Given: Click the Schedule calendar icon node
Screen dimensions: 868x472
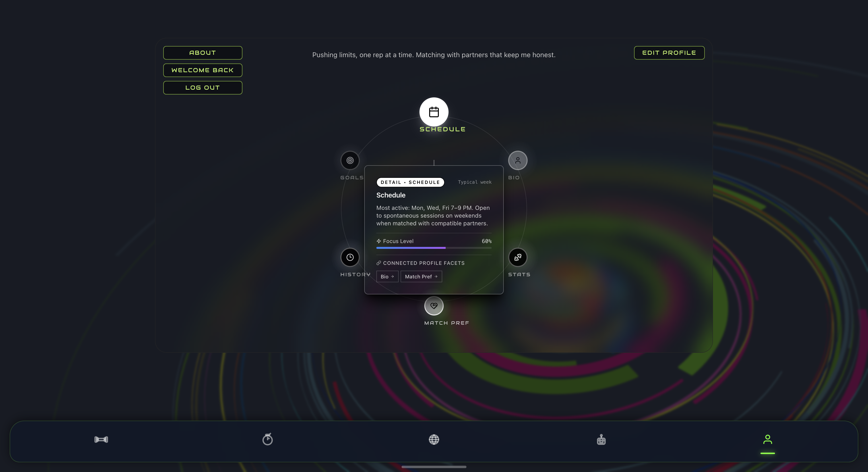Looking at the screenshot, I should pos(434,112).
